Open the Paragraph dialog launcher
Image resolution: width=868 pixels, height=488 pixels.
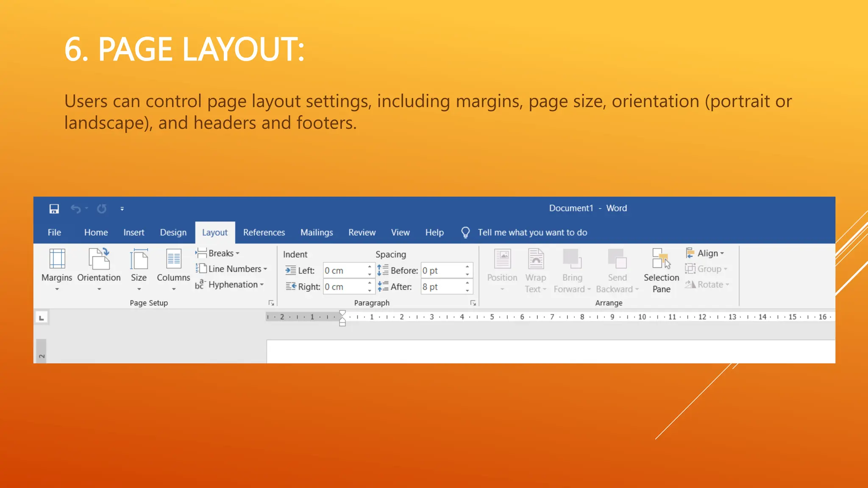click(473, 303)
